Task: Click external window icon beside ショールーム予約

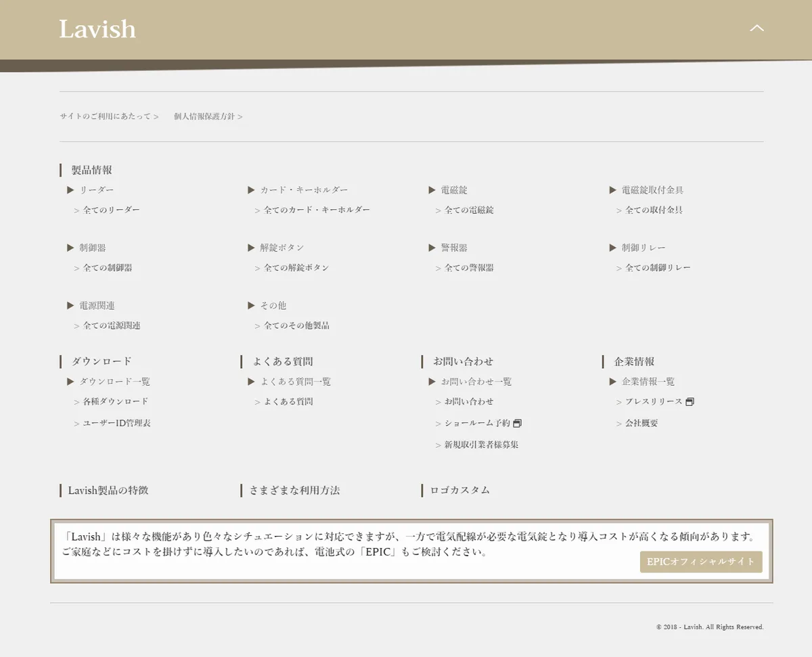Action: [x=518, y=424]
